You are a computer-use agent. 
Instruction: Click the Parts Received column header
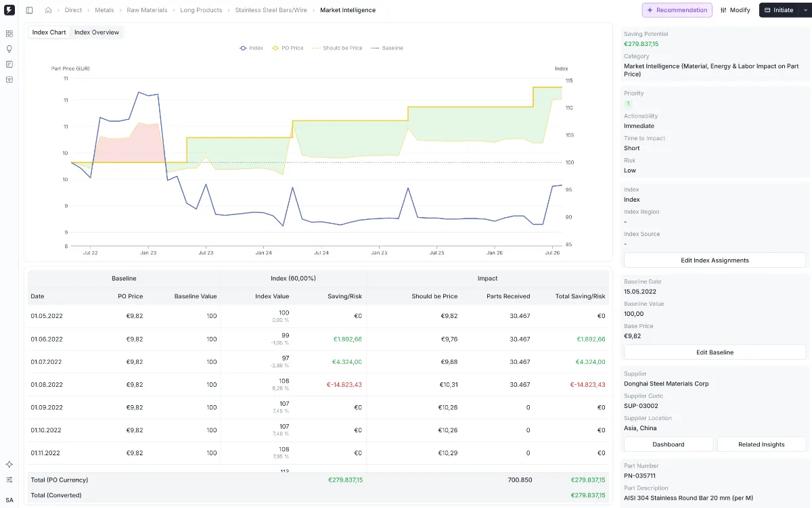[x=508, y=296]
